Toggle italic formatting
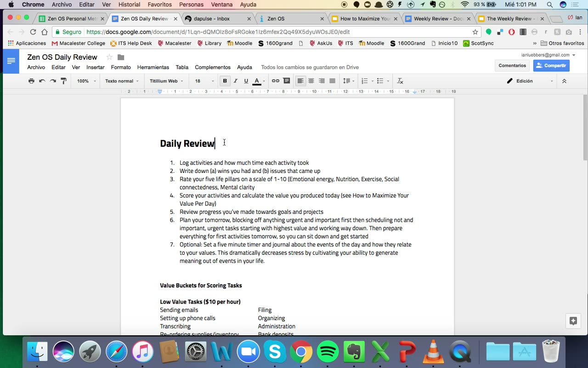This screenshot has width=588, height=368. pyautogui.click(x=236, y=81)
